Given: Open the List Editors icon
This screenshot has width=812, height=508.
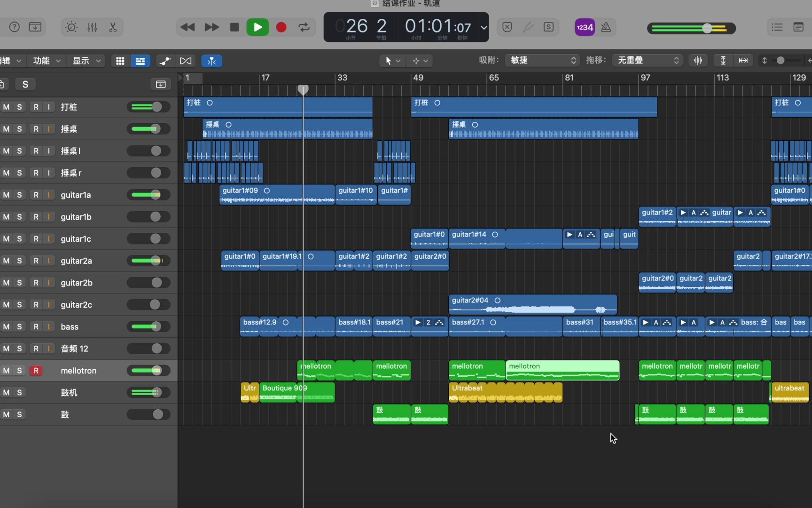Looking at the screenshot, I should coord(777,27).
